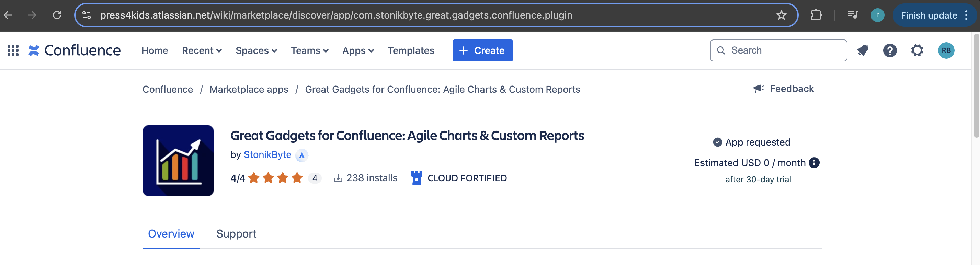The height and width of the screenshot is (265, 980).
Task: Click the Great Gadgets app logo thumbnail
Action: pyautogui.click(x=178, y=160)
